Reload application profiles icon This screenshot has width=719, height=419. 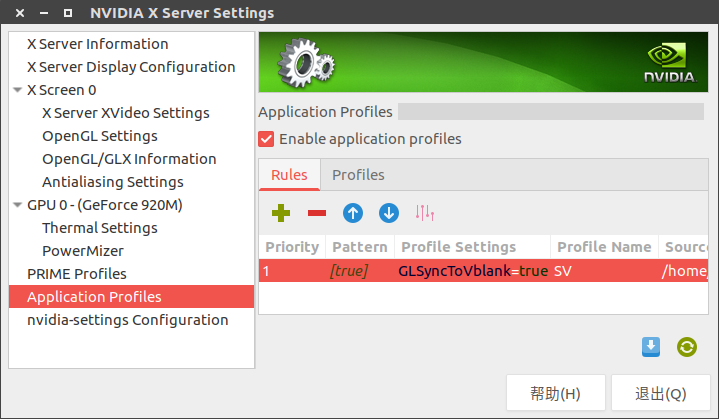[x=686, y=347]
